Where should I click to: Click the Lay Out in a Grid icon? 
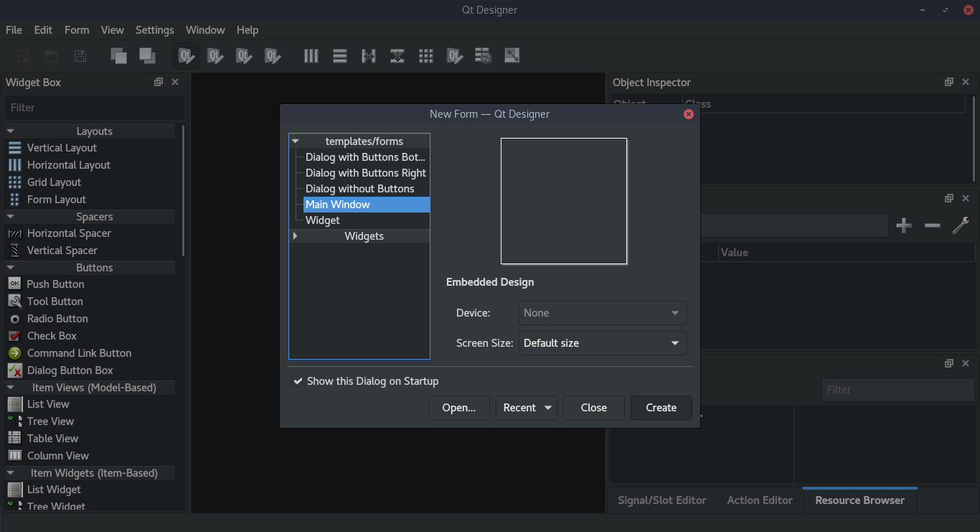point(426,55)
